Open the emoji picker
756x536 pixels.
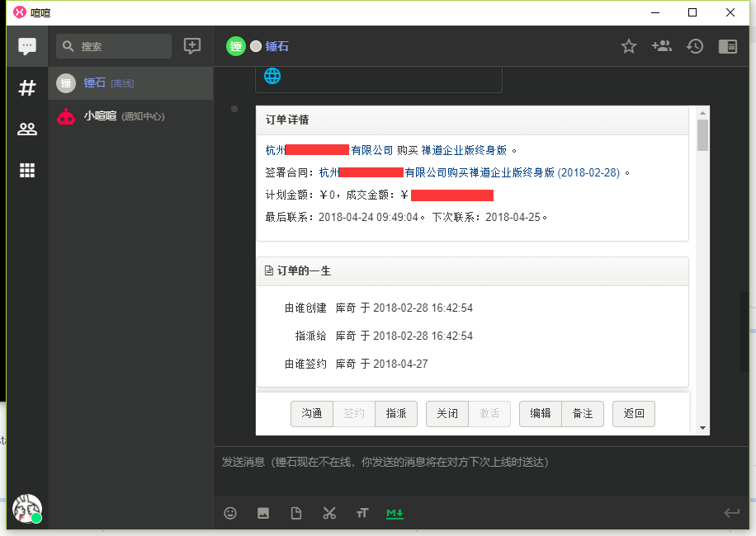point(230,513)
